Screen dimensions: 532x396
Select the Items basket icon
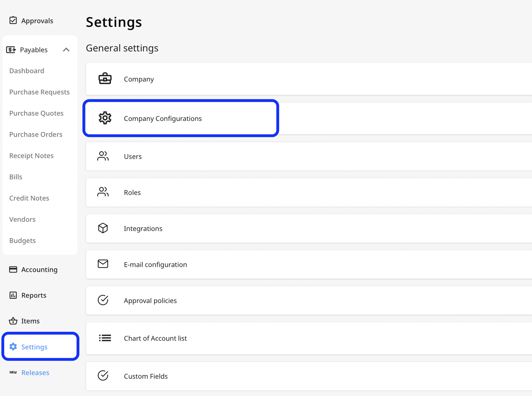click(x=13, y=321)
